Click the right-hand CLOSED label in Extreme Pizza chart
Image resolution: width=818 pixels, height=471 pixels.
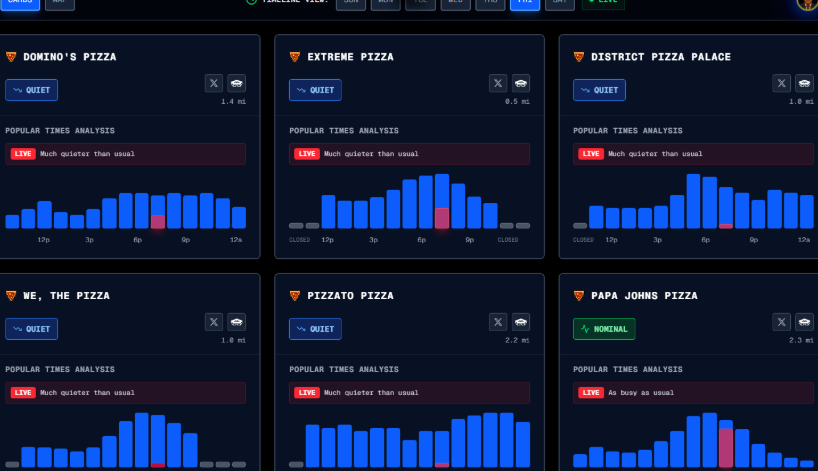tap(508, 240)
